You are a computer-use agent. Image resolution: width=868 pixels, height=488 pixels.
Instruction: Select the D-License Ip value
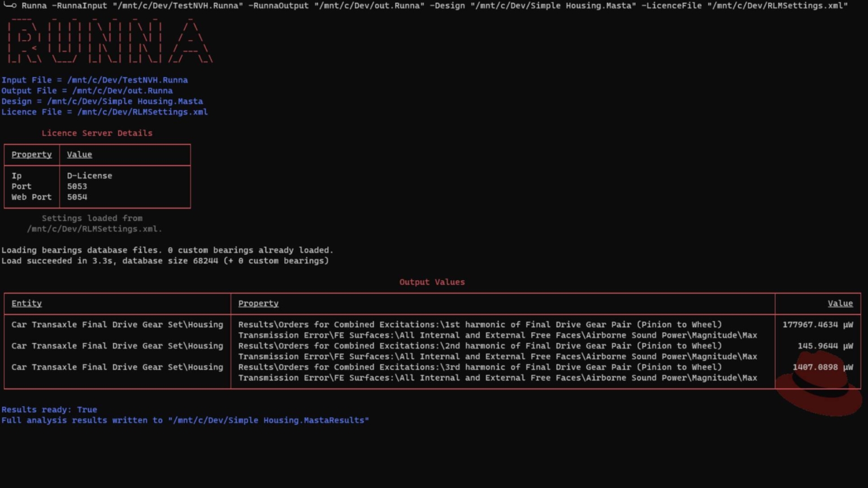click(89, 176)
